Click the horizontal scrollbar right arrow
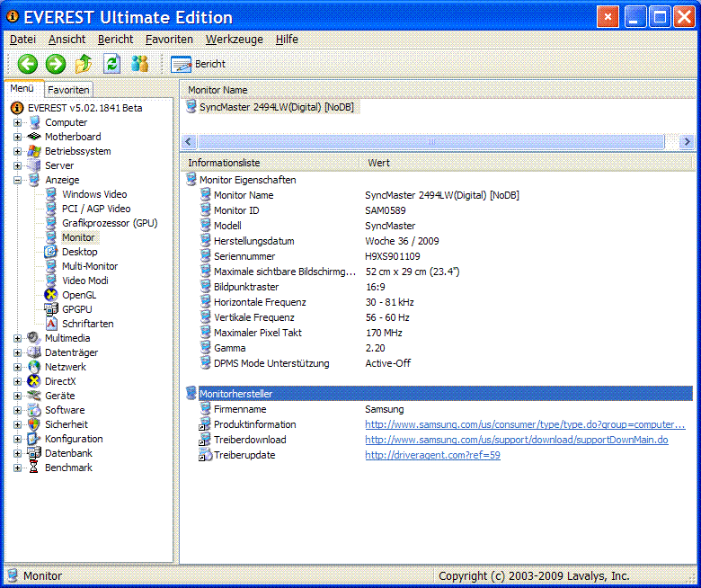The height and width of the screenshot is (588, 701). tap(687, 142)
